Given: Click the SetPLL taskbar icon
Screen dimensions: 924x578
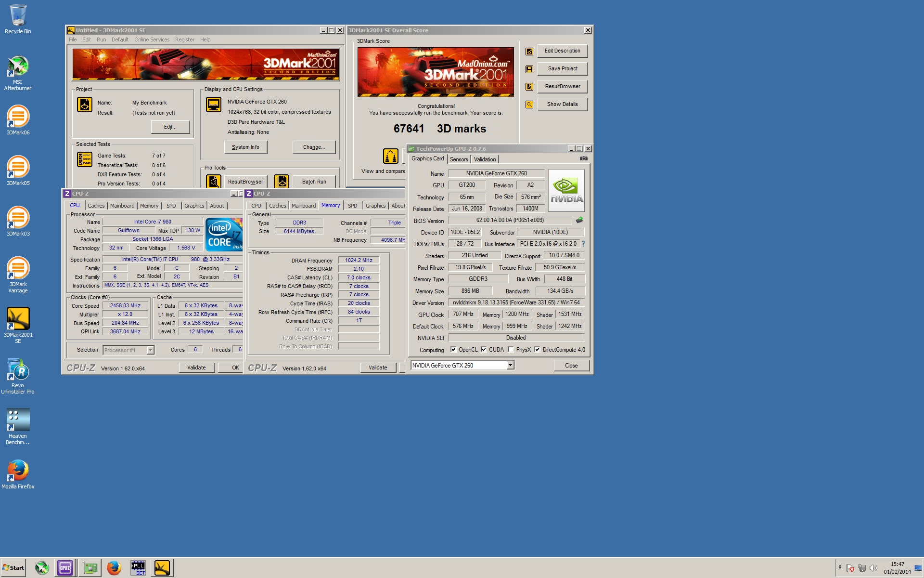Looking at the screenshot, I should click(138, 568).
